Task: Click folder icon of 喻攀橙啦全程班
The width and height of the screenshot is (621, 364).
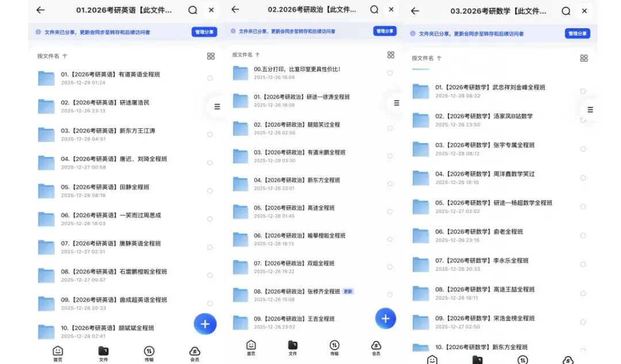Action: 240,239
